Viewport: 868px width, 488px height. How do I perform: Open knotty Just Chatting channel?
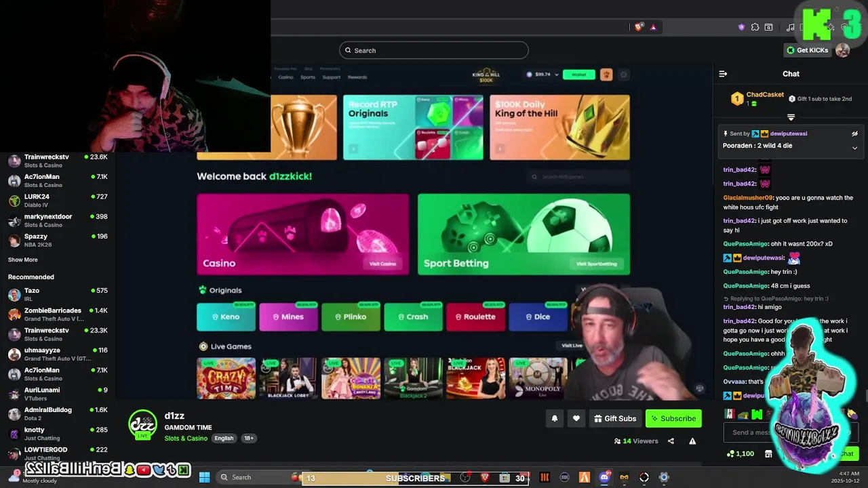58,433
